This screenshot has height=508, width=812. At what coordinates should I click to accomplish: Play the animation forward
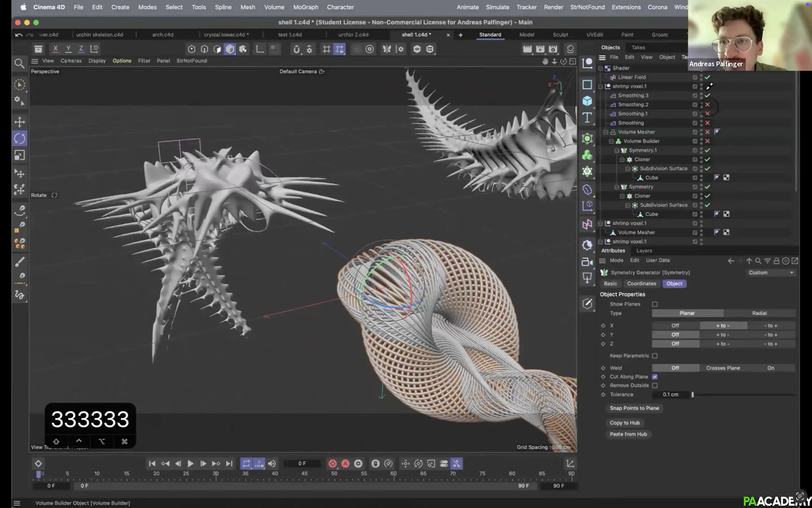[x=190, y=464]
